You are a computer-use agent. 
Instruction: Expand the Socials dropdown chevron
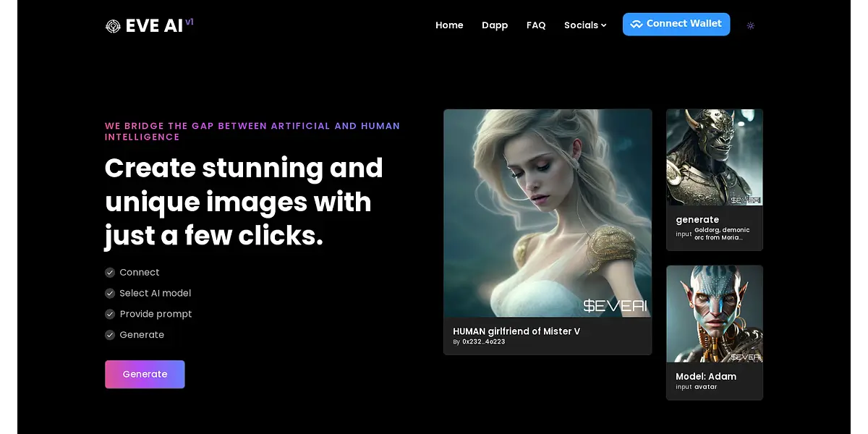(x=604, y=25)
